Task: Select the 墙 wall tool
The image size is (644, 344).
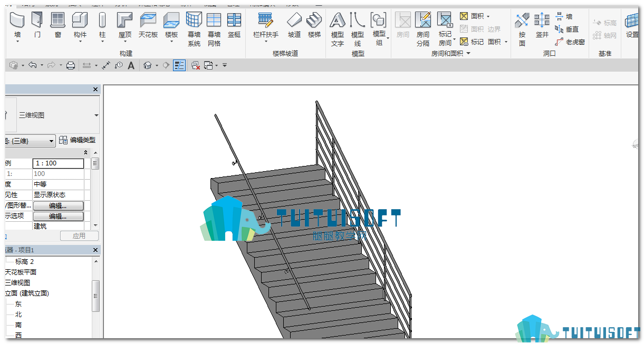Action: (17, 25)
